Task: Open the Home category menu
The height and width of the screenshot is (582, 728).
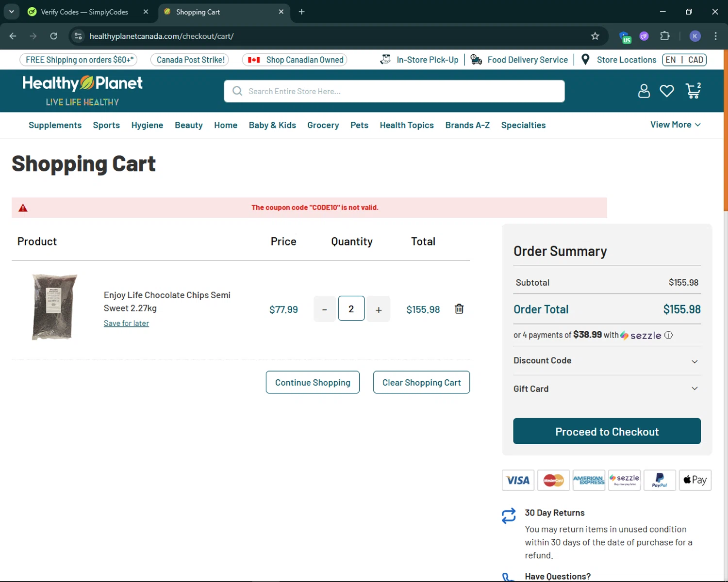Action: (226, 125)
